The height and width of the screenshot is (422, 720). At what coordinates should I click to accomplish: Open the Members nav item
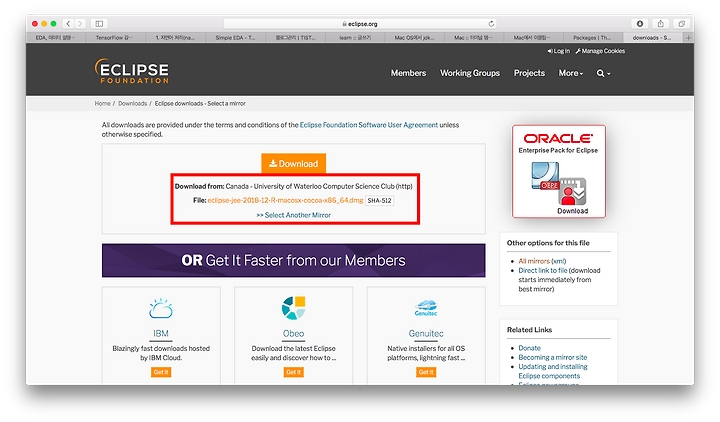coord(408,73)
